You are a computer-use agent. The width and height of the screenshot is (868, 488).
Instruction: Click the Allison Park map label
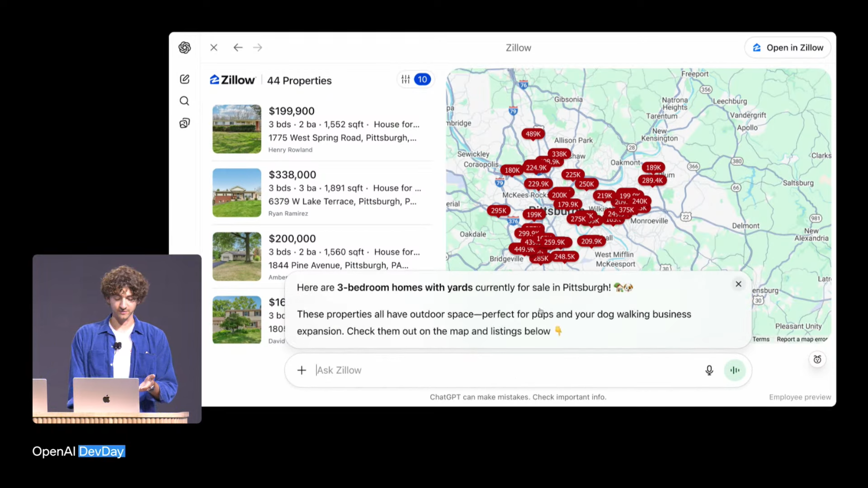pyautogui.click(x=574, y=141)
